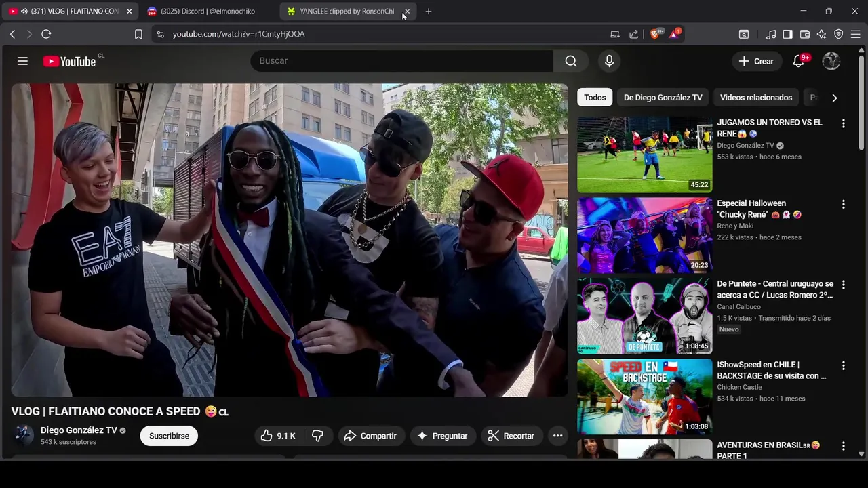868x488 pixels.
Task: Open Brave VPN shield icon
Action: [839, 34]
